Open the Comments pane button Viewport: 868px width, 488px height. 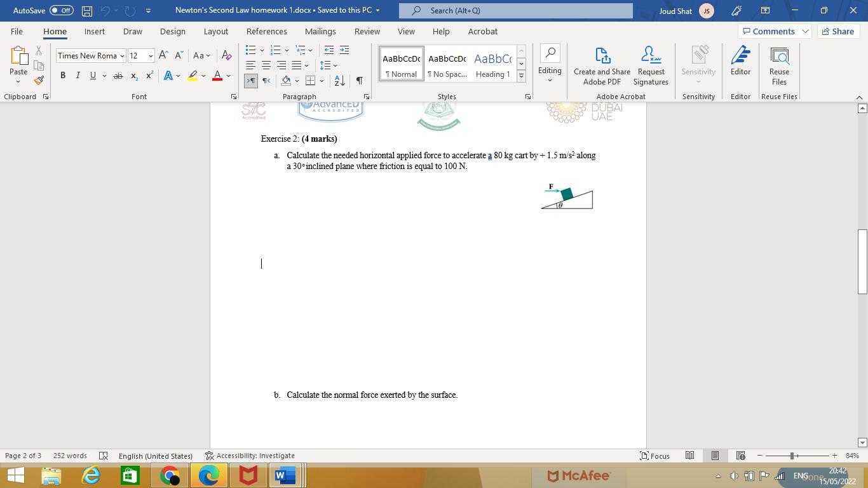[773, 31]
